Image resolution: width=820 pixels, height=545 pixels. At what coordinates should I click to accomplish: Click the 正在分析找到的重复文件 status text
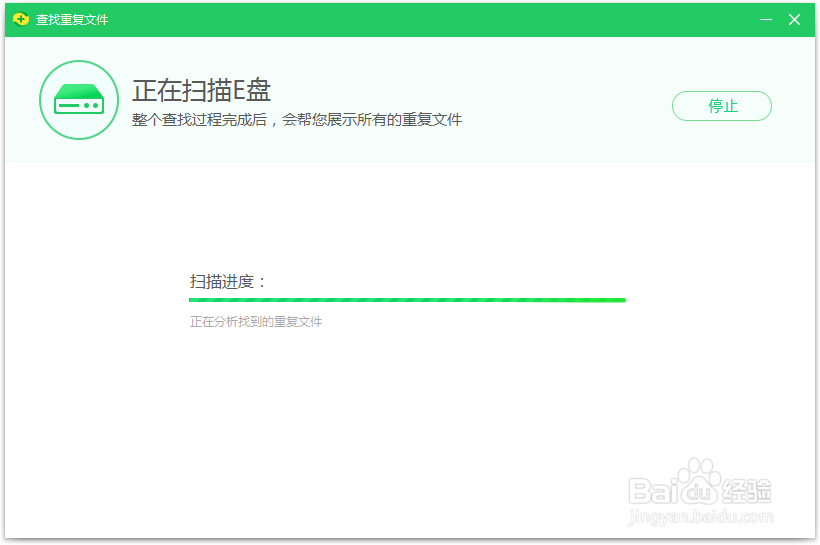[x=256, y=322]
